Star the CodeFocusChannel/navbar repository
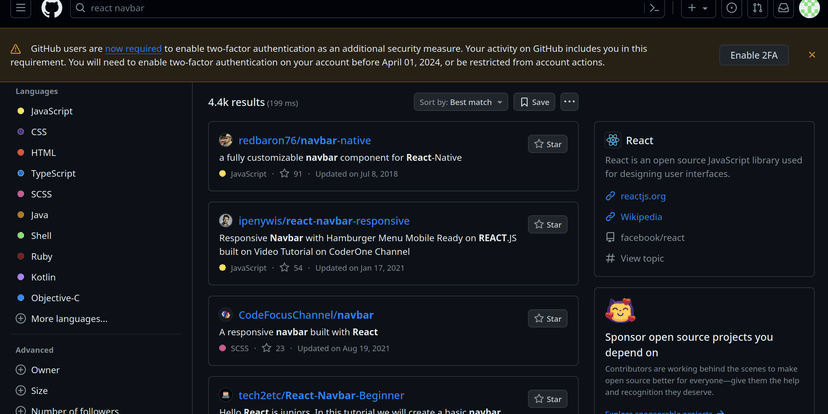The width and height of the screenshot is (828, 414). (x=548, y=318)
